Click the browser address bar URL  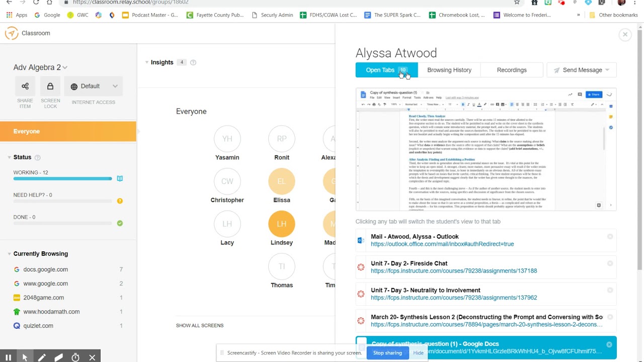(131, 3)
